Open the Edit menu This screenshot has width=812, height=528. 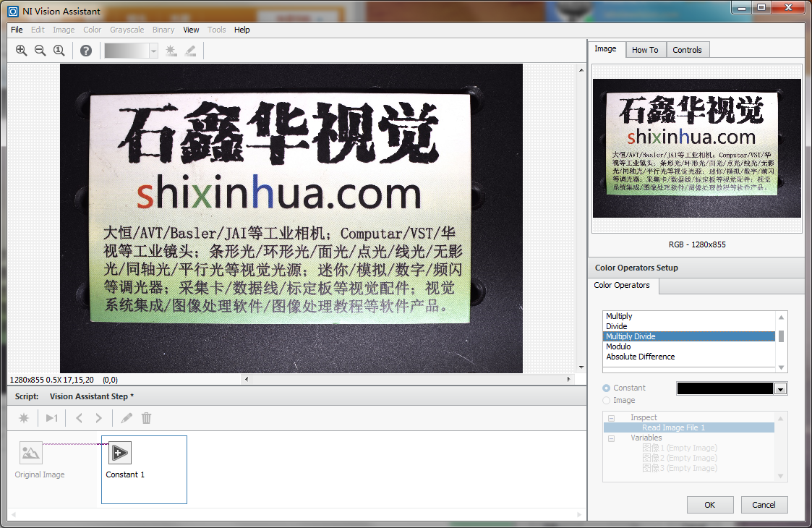[38, 30]
